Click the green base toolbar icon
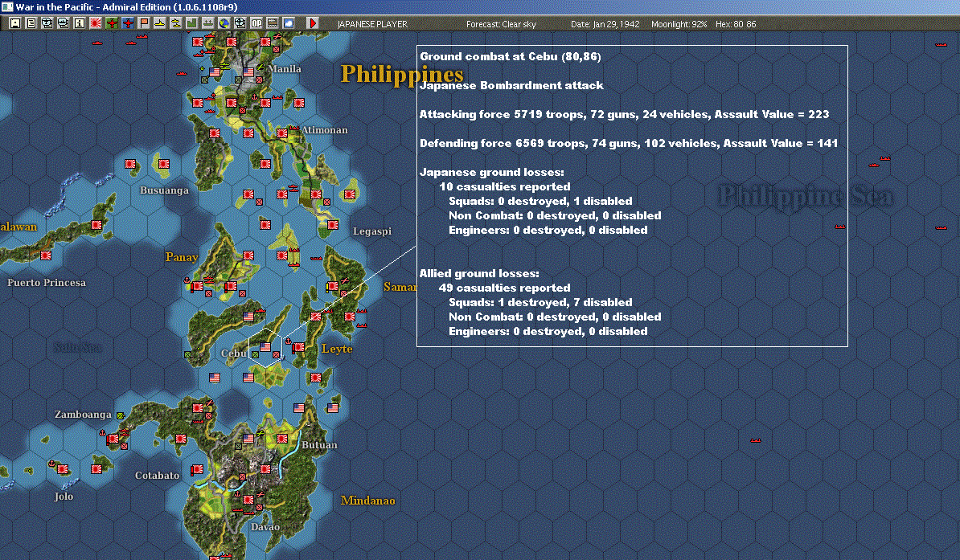 click(191, 23)
